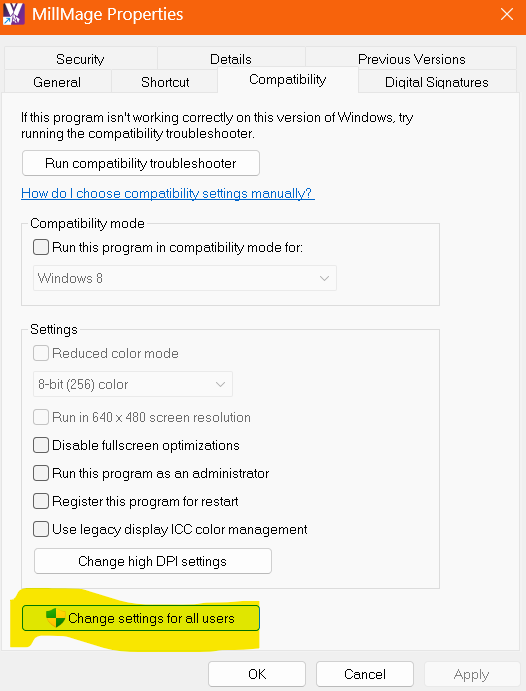Screen dimensions: 526x691
Task: Open the Shortcut tab
Action: click(165, 82)
